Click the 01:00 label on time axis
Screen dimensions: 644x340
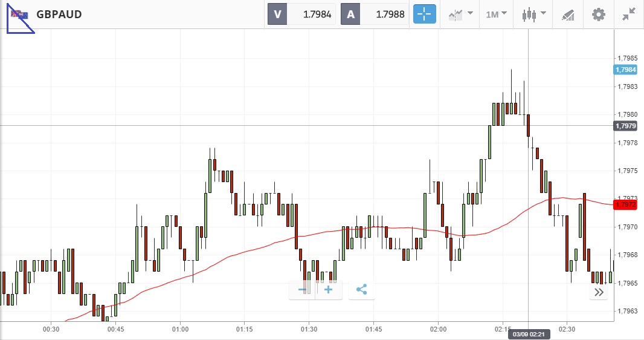[180, 329]
